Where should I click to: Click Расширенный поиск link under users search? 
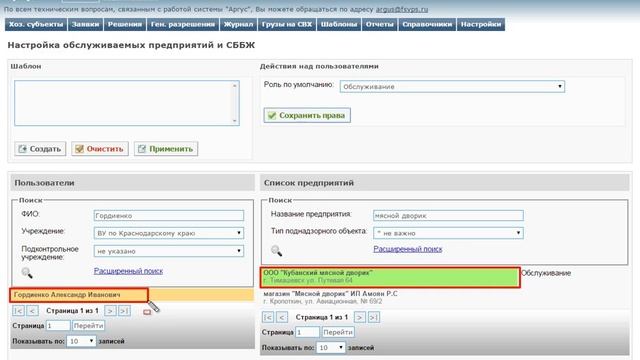(128, 271)
